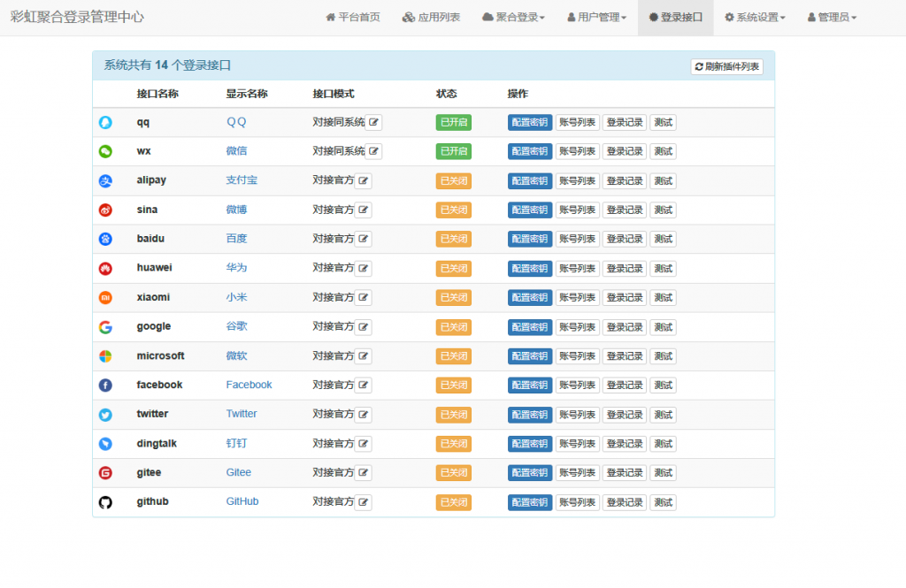Screen dimensions: 906x588
Task: Edit interface mode for github row
Action: (364, 502)
